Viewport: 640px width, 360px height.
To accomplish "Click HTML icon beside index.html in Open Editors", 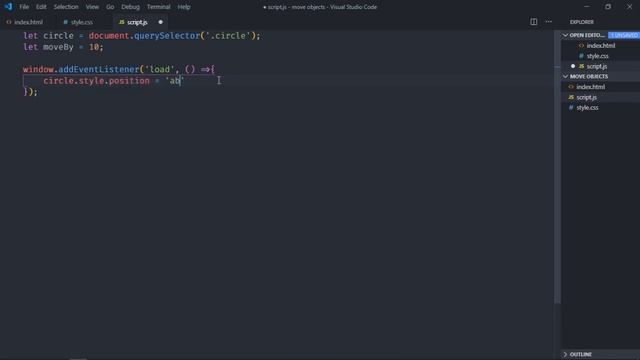I will 581,45.
